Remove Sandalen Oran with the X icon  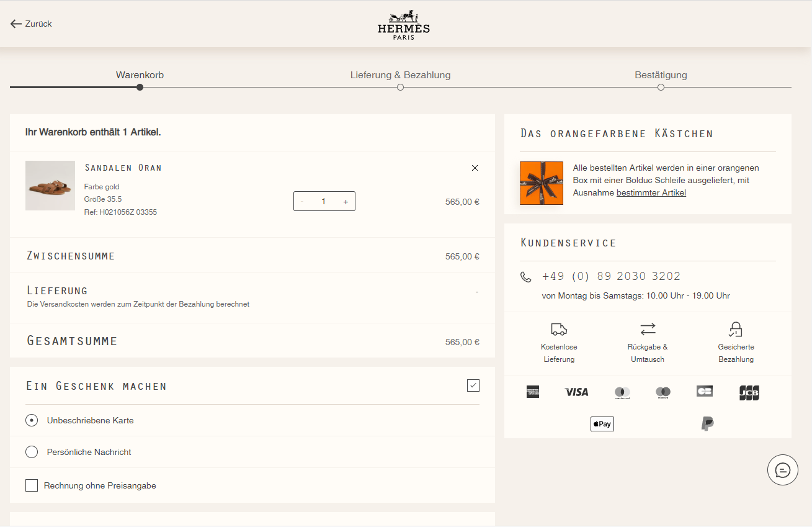[475, 168]
